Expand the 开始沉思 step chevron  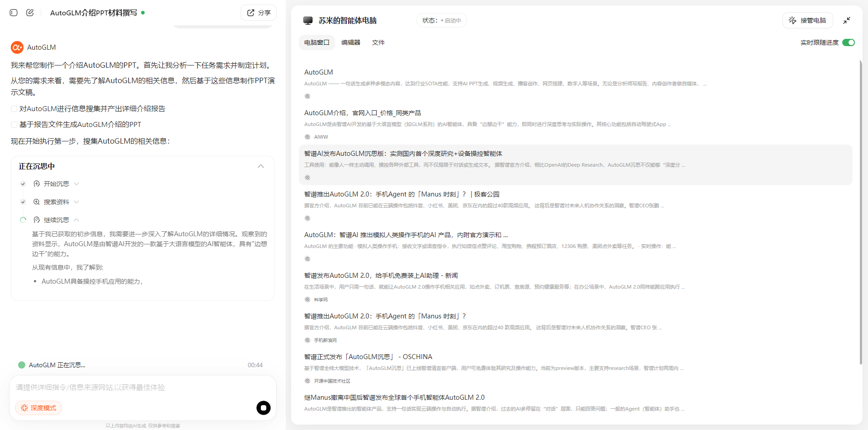click(76, 184)
